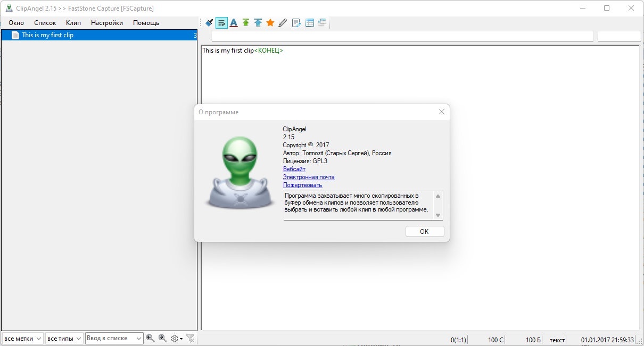Click the "ClipAngel" name in the dialog
644x346 pixels.
295,129
